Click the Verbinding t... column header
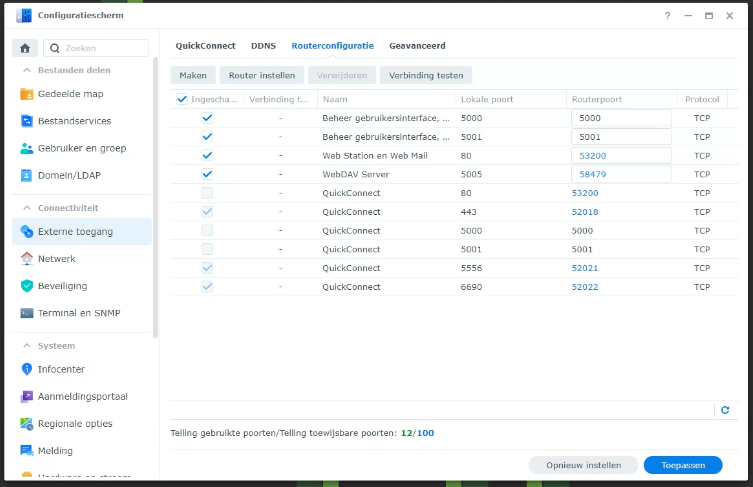The width and height of the screenshot is (753, 487). click(x=280, y=99)
